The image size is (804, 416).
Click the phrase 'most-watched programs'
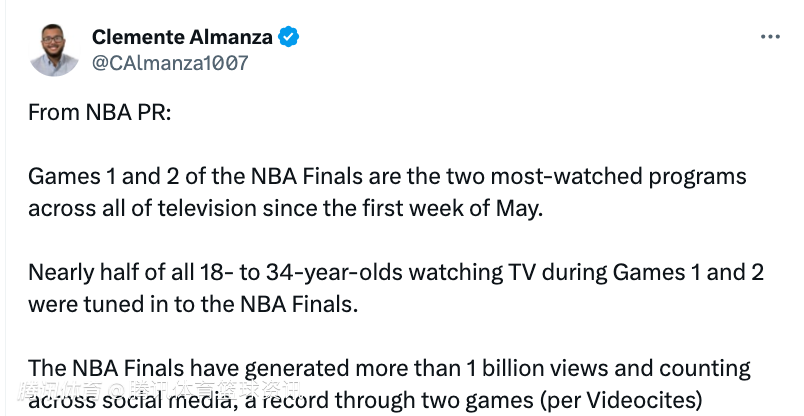pyautogui.click(x=618, y=176)
